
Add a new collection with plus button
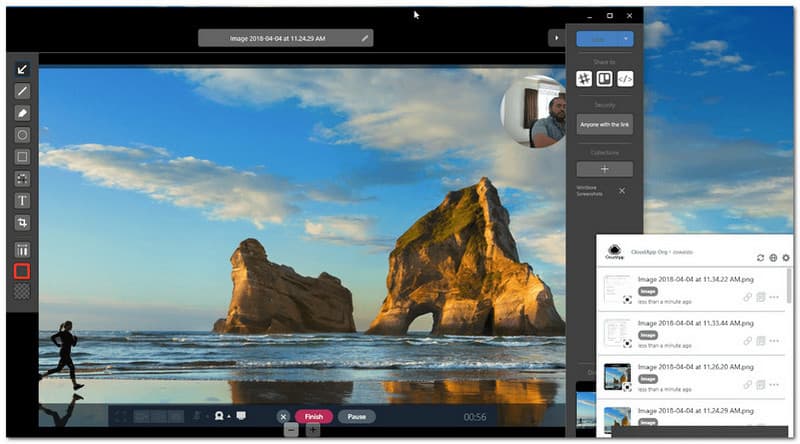[x=605, y=169]
